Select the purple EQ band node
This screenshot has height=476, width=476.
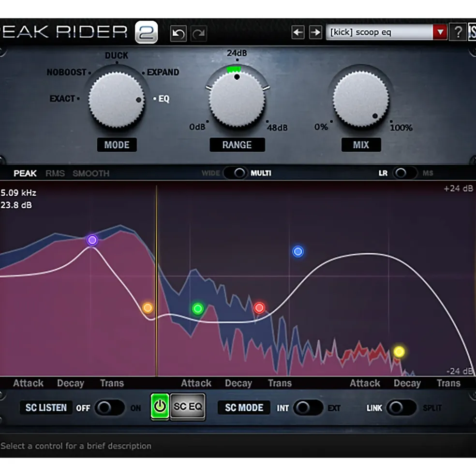click(x=92, y=240)
